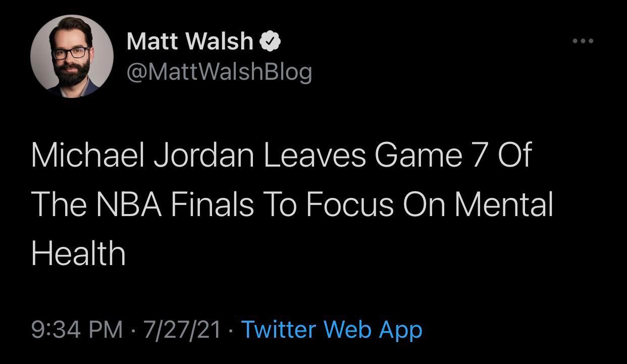Click the word "Focus" in the tweet

click(348, 204)
